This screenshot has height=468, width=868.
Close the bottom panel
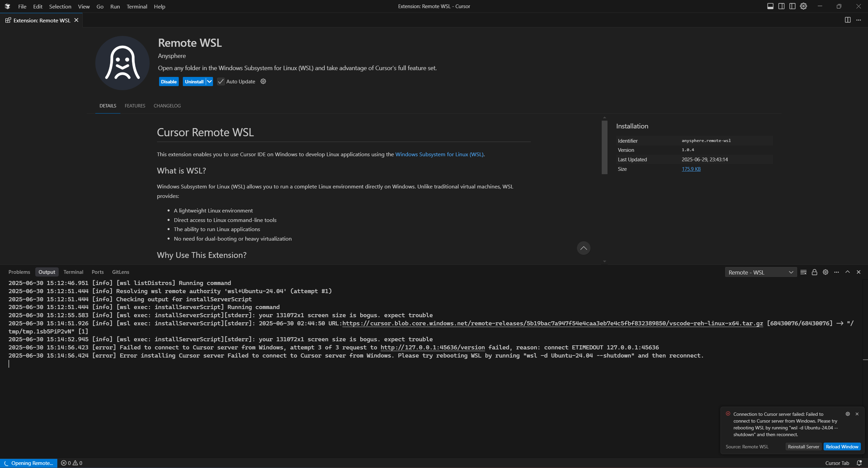tap(859, 272)
